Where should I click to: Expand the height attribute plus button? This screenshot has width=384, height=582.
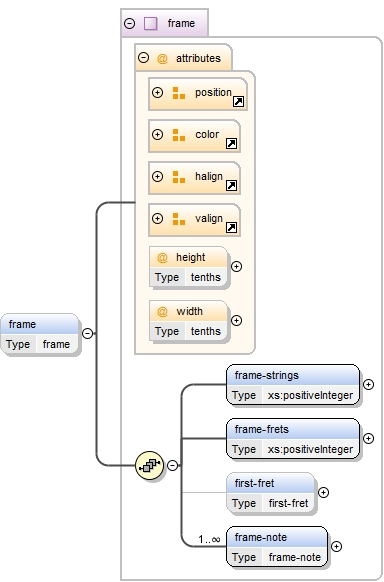point(236,267)
